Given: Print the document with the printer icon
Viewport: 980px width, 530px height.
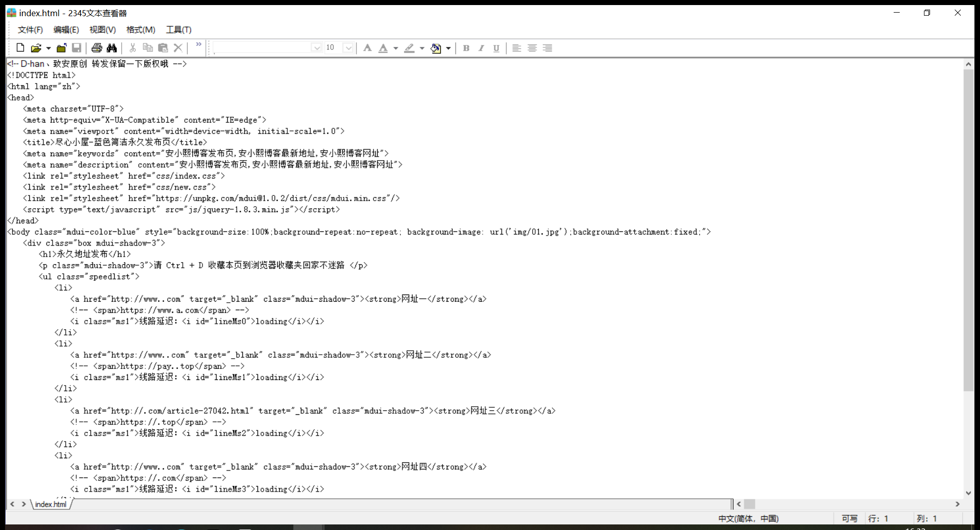Looking at the screenshot, I should tap(96, 48).
